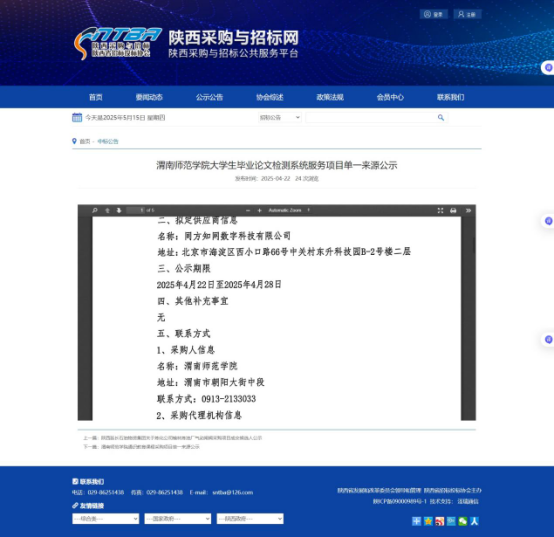Click the PDF viewer search magnifier icon

click(x=95, y=210)
